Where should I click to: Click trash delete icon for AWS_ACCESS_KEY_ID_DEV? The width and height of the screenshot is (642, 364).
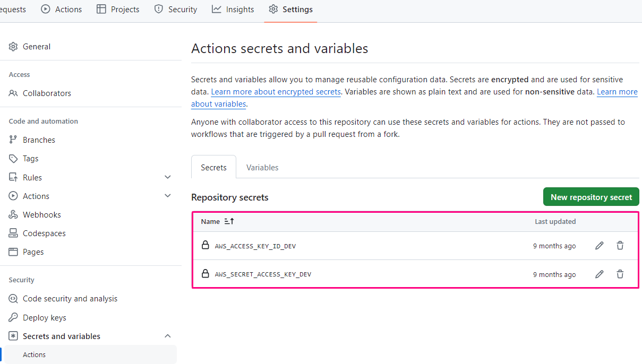pyautogui.click(x=620, y=246)
